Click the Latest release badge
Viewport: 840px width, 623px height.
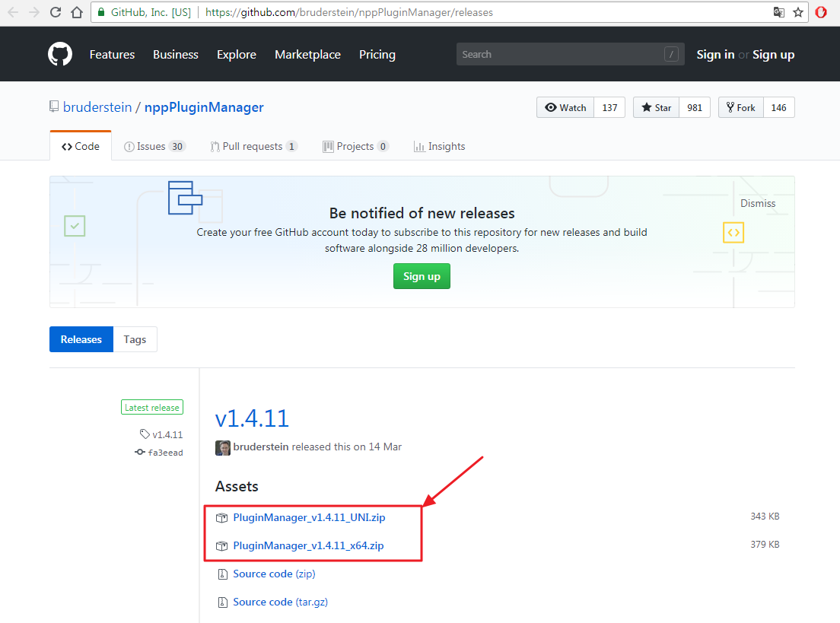pos(152,408)
